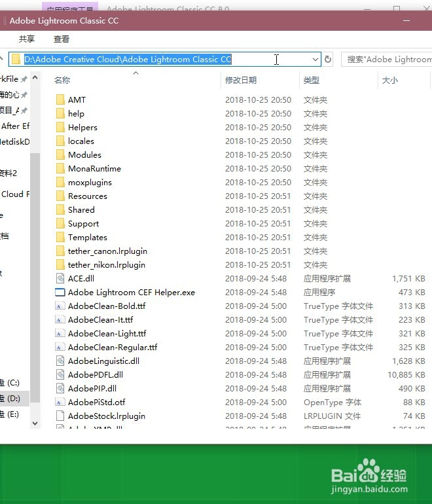This screenshot has height=504, width=432.
Task: Select the AdobePIP.dll file icon
Action: point(60,388)
